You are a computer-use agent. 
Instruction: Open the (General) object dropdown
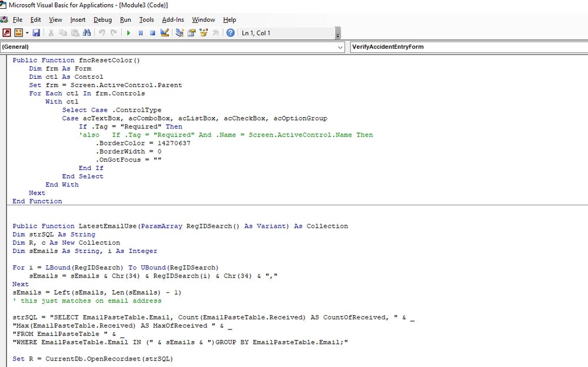point(340,46)
